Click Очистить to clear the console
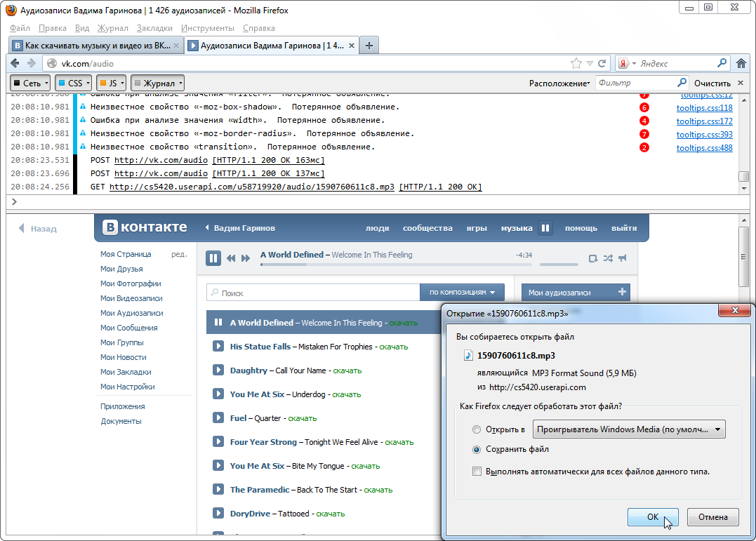This screenshot has width=756, height=541. [x=712, y=84]
